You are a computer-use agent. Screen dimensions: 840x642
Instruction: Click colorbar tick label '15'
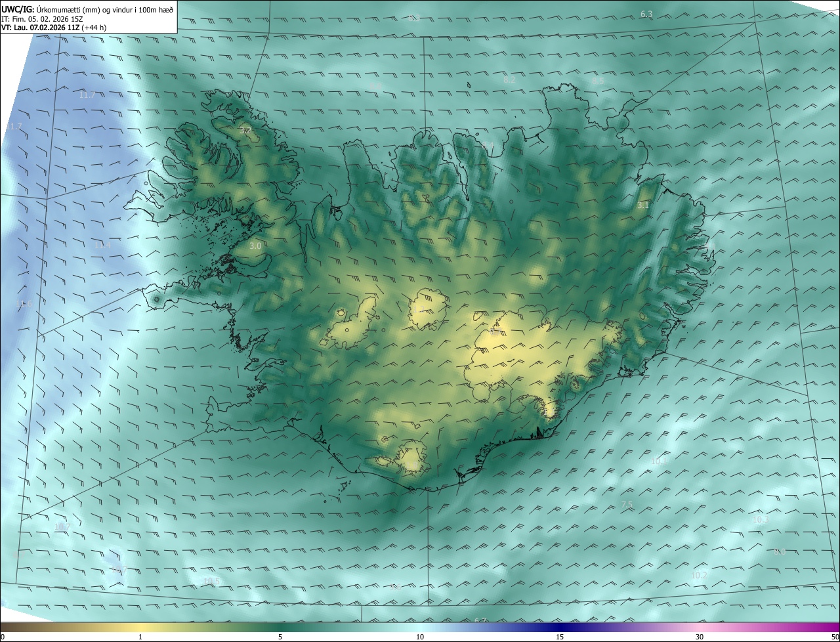(x=560, y=637)
